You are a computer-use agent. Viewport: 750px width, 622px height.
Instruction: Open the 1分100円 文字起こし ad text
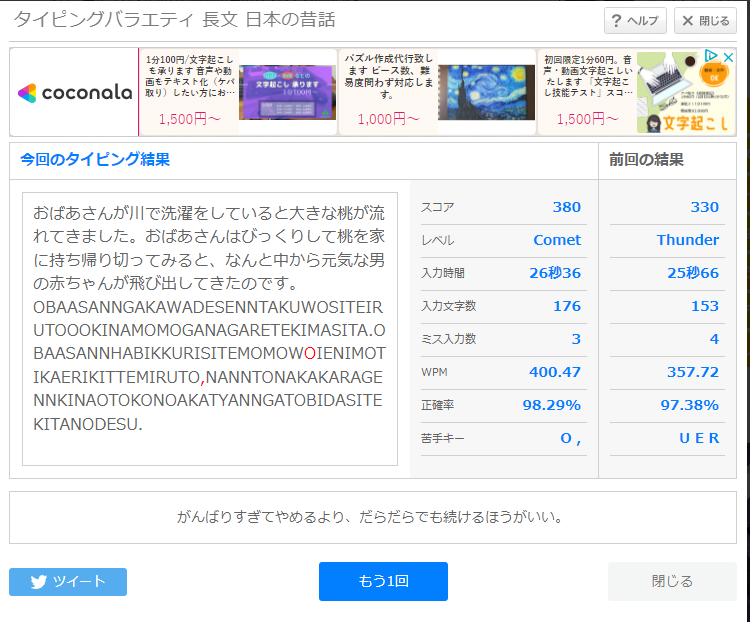point(189,76)
